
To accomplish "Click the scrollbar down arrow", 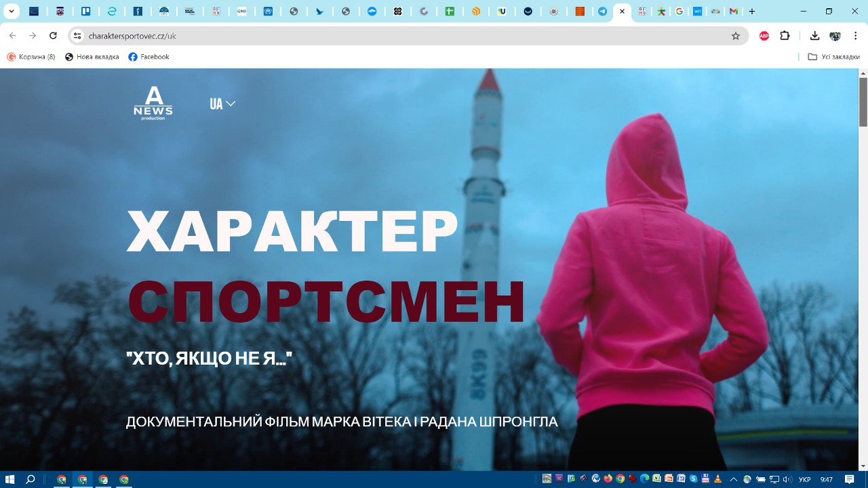I will (x=863, y=466).
